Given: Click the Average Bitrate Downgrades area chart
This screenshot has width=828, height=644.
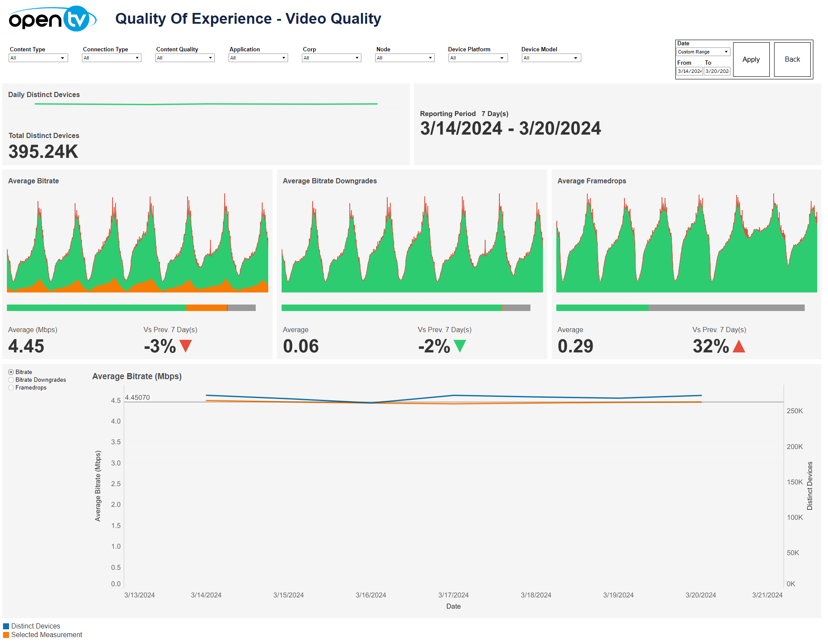Looking at the screenshot, I should 412,243.
